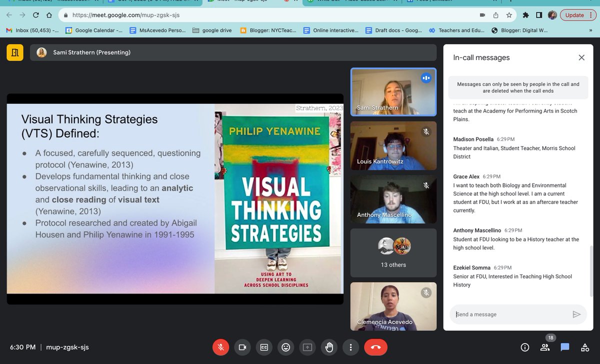Toggle the Chrome side panel

point(539,15)
